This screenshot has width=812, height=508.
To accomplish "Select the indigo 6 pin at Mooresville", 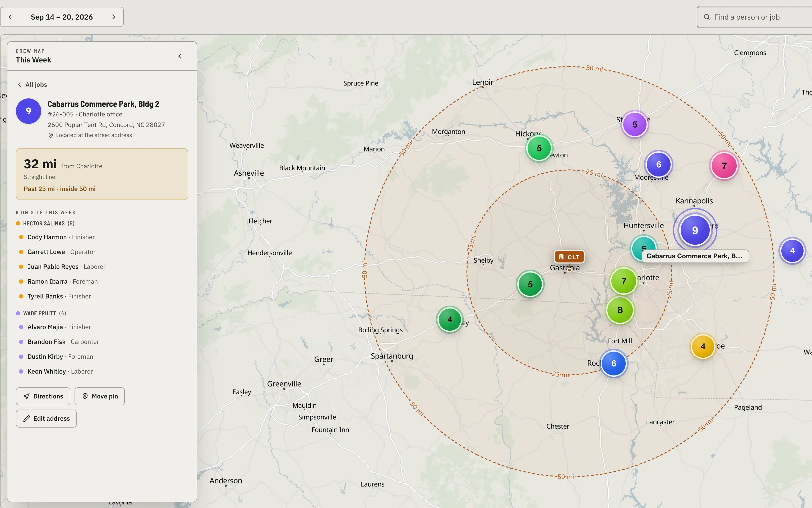I will tap(658, 164).
